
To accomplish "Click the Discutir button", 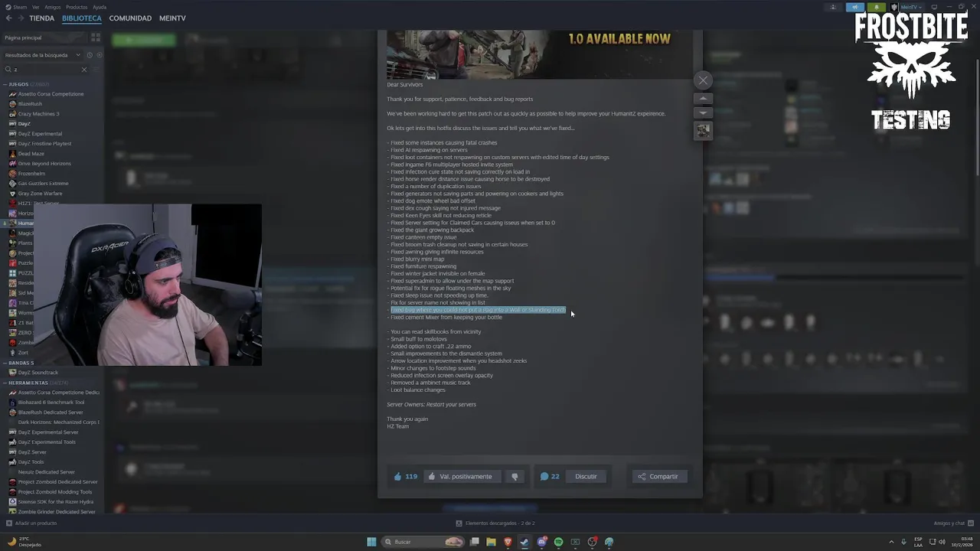I will point(586,476).
